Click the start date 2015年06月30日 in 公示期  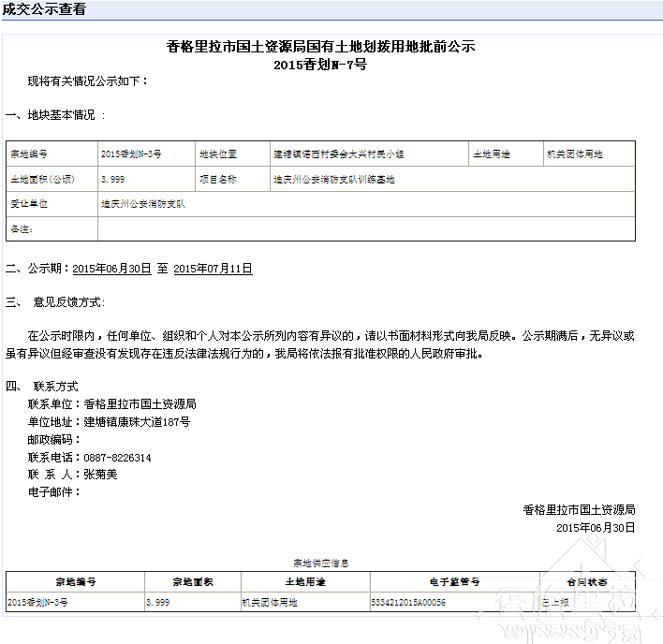(111, 269)
